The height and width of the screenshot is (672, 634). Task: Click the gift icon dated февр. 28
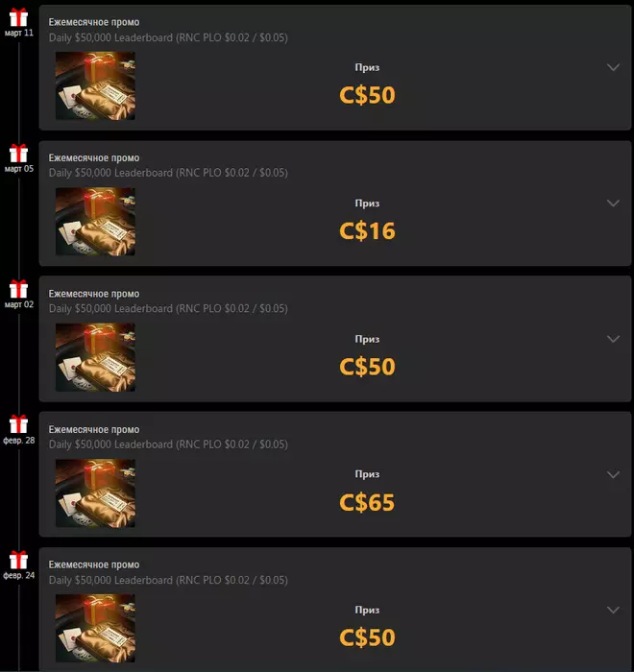pyautogui.click(x=18, y=424)
